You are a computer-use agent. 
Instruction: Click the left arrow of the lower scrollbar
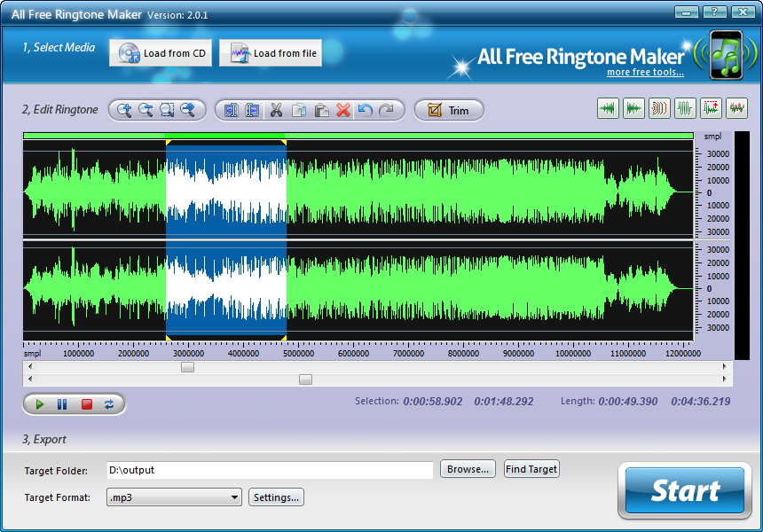(30, 379)
